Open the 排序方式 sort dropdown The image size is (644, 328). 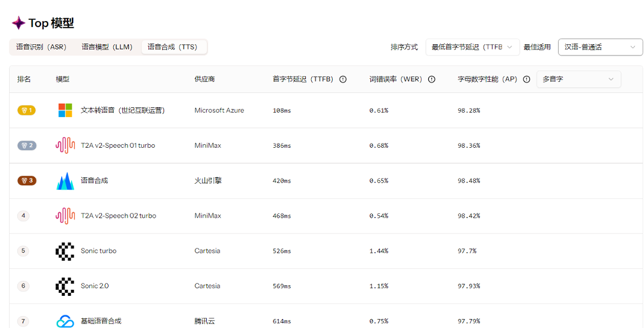click(472, 47)
